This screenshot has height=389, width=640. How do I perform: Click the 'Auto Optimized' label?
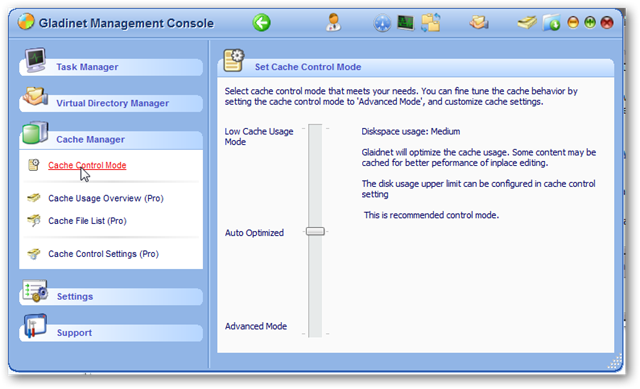pyautogui.click(x=254, y=233)
